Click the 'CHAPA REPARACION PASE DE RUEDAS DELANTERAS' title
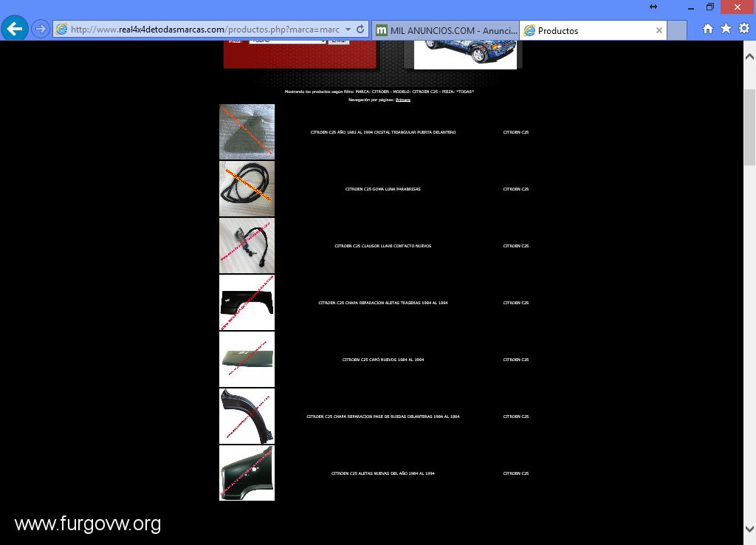The height and width of the screenshot is (545, 756). pos(383,417)
